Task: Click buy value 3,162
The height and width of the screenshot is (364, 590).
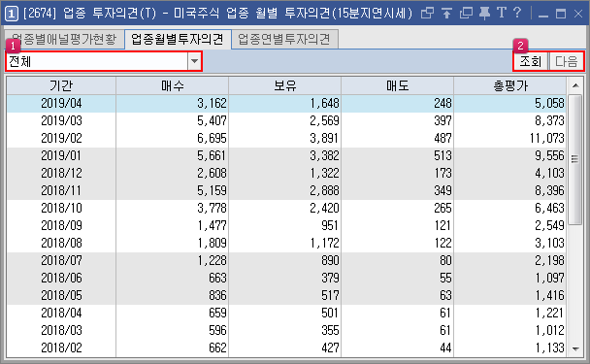Action: point(212,104)
